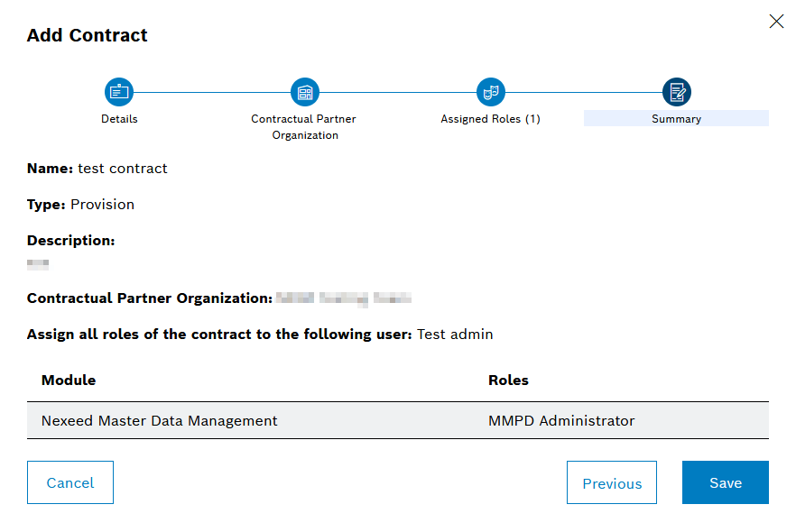Viewport: 796px width, 532px height.
Task: Click the Test admin user name
Action: (x=453, y=334)
